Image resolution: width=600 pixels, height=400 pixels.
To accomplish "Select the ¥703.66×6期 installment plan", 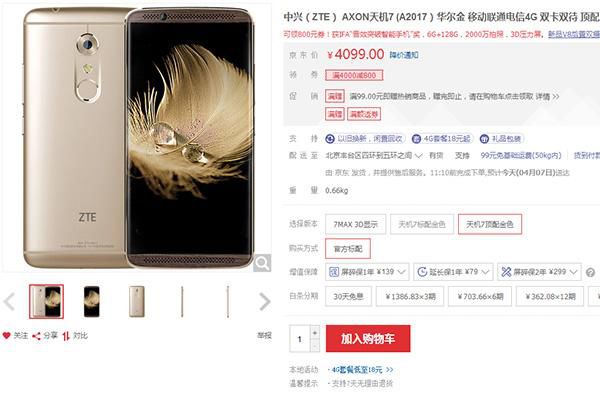I will click(481, 296).
